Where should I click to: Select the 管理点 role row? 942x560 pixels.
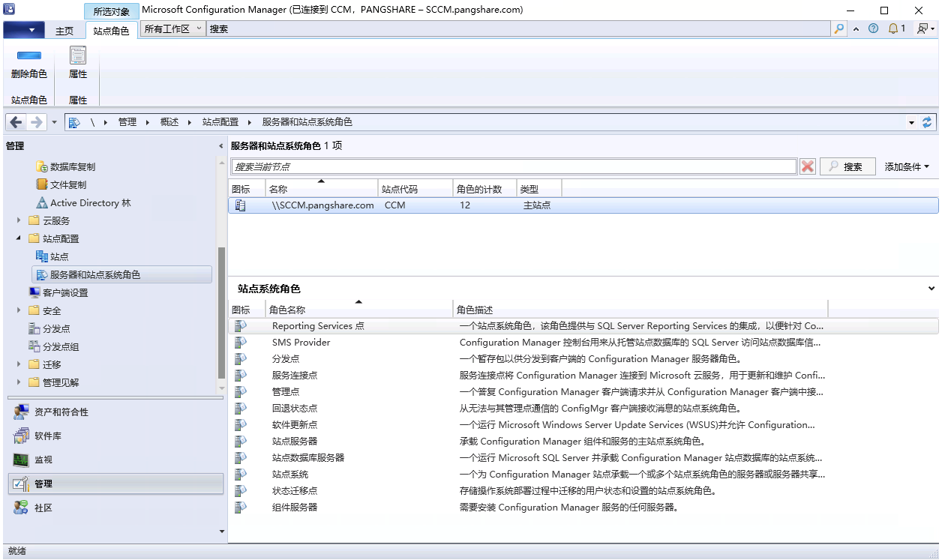coord(583,392)
